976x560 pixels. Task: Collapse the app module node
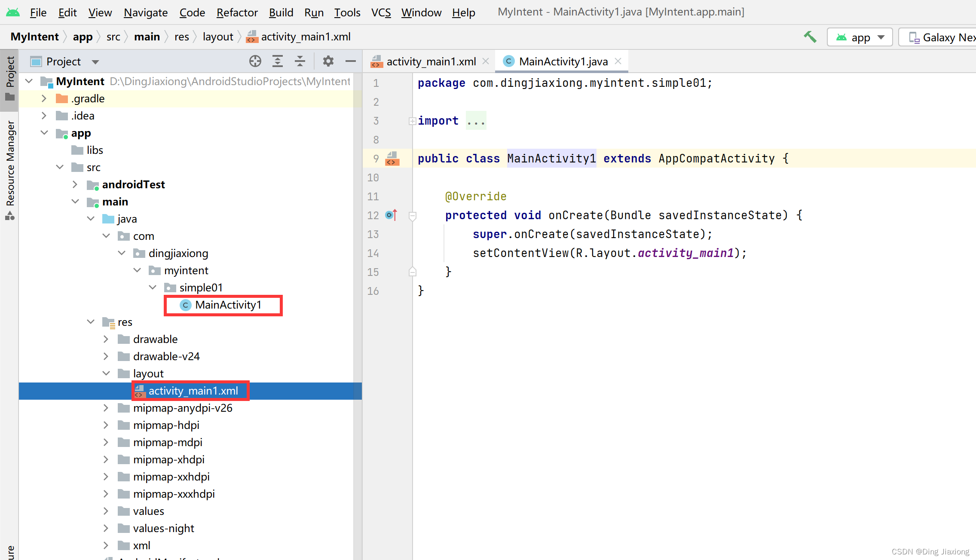tap(44, 133)
